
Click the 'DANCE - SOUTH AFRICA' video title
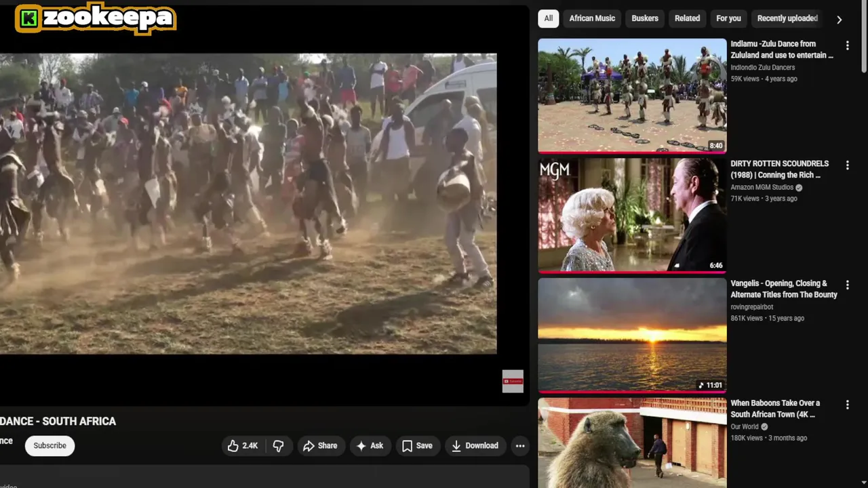[58, 421]
